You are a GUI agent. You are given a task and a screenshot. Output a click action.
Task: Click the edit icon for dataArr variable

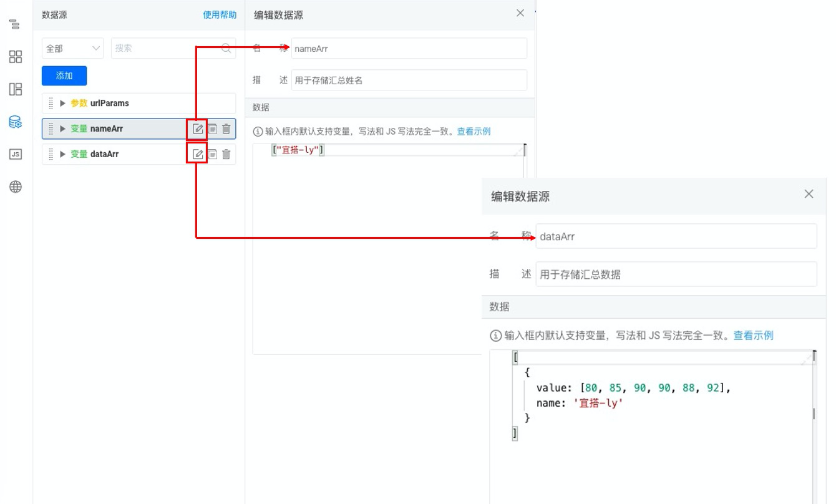click(x=198, y=154)
